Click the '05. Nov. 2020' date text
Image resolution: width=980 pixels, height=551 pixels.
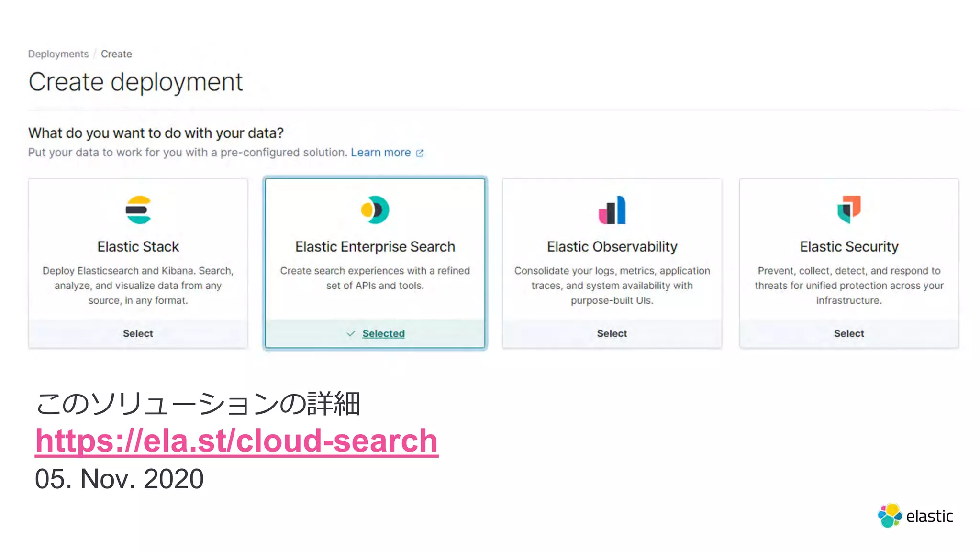pyautogui.click(x=119, y=479)
